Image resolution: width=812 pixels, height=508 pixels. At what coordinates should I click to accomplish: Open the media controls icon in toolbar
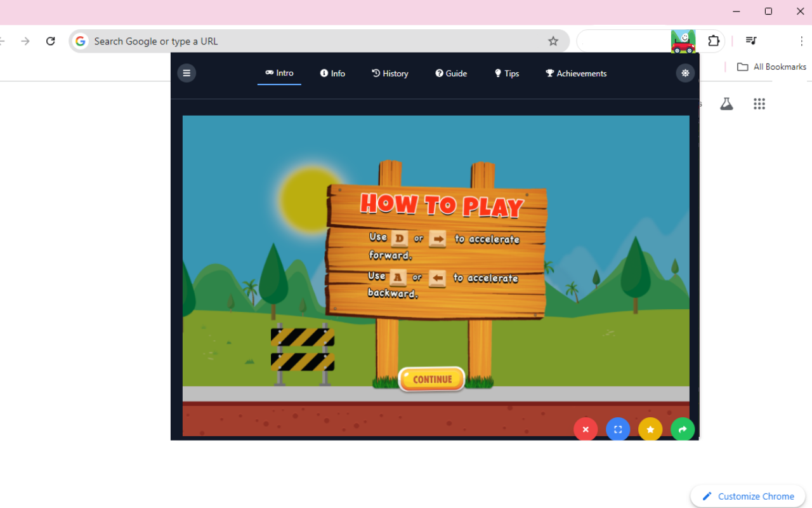point(751,41)
